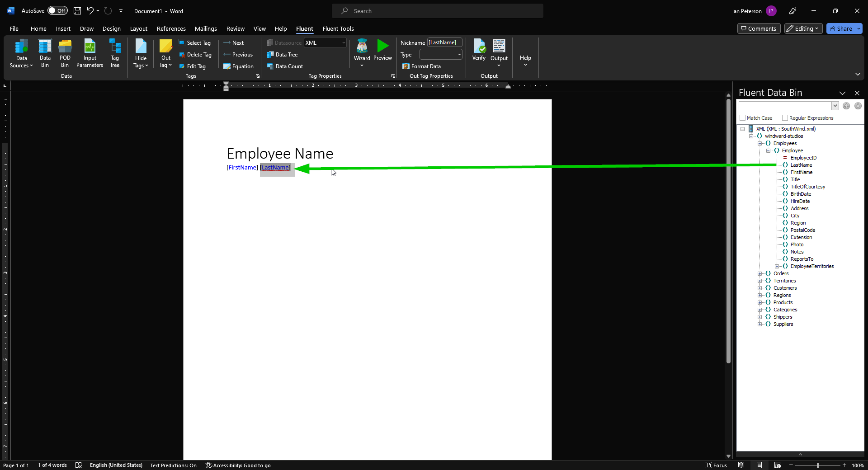The image size is (868, 470).
Task: Run the Preview play button
Action: click(x=382, y=50)
